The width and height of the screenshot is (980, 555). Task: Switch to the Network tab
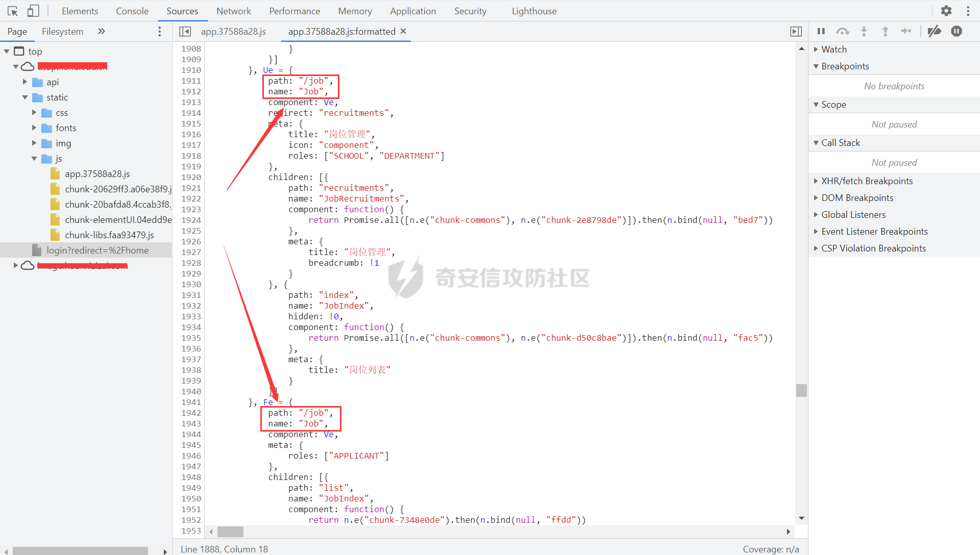233,11
